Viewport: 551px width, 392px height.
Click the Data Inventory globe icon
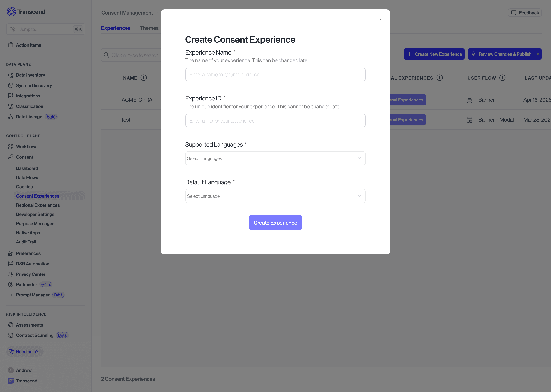11,75
